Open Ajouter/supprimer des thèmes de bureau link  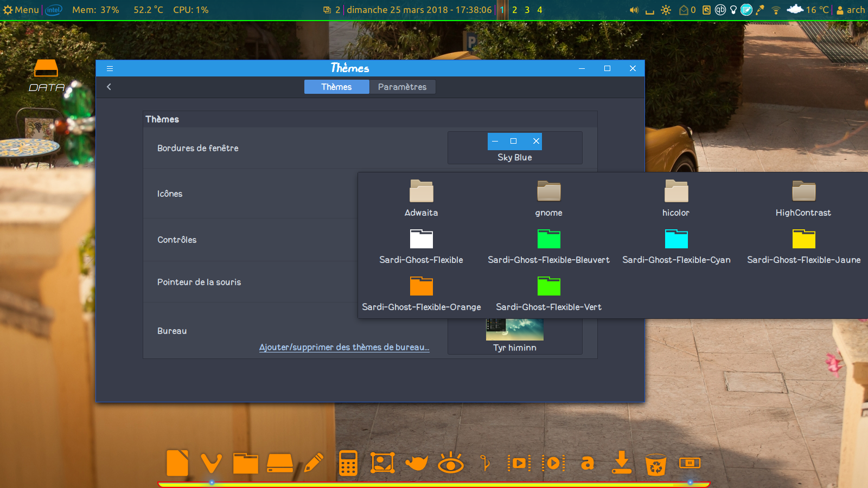pyautogui.click(x=344, y=348)
